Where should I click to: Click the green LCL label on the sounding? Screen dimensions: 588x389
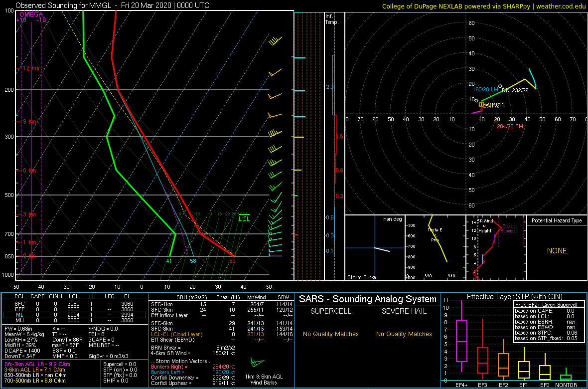(244, 218)
